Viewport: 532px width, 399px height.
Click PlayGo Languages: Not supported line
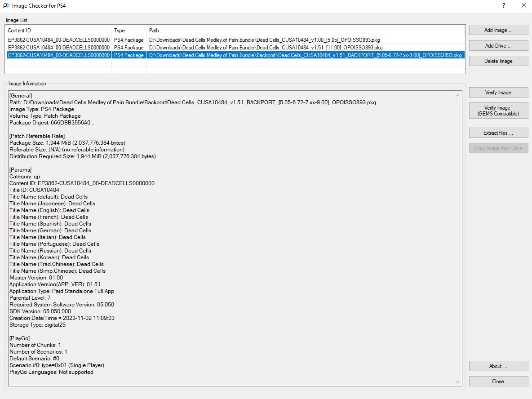pos(51,372)
